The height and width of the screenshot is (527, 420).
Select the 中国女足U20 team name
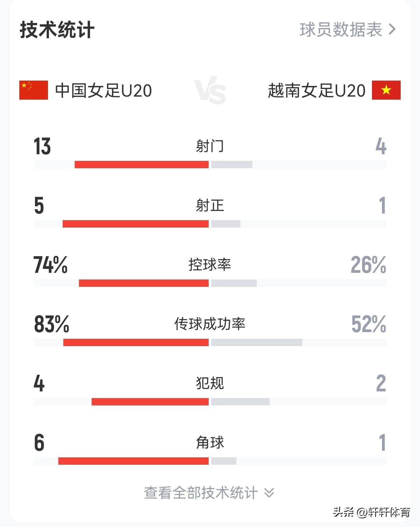(x=103, y=91)
